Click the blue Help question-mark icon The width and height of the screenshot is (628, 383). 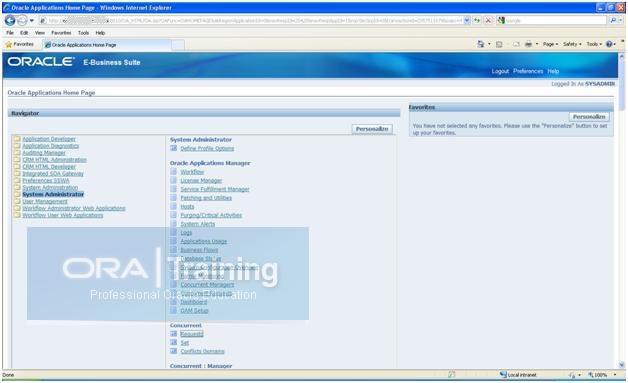click(x=608, y=44)
